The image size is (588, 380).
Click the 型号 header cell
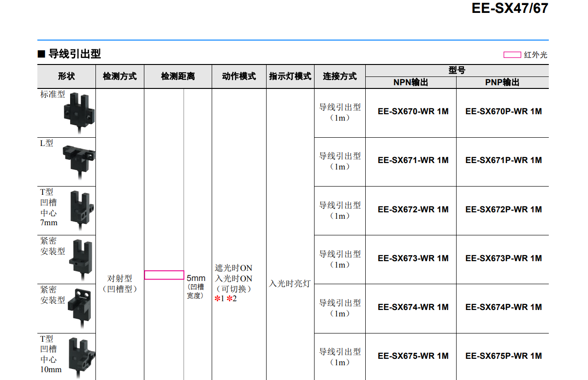click(x=457, y=70)
